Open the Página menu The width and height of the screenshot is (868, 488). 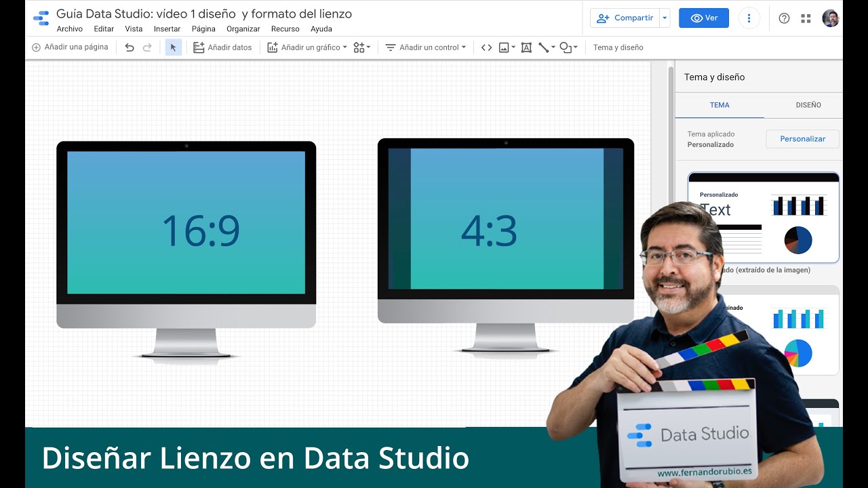(203, 29)
